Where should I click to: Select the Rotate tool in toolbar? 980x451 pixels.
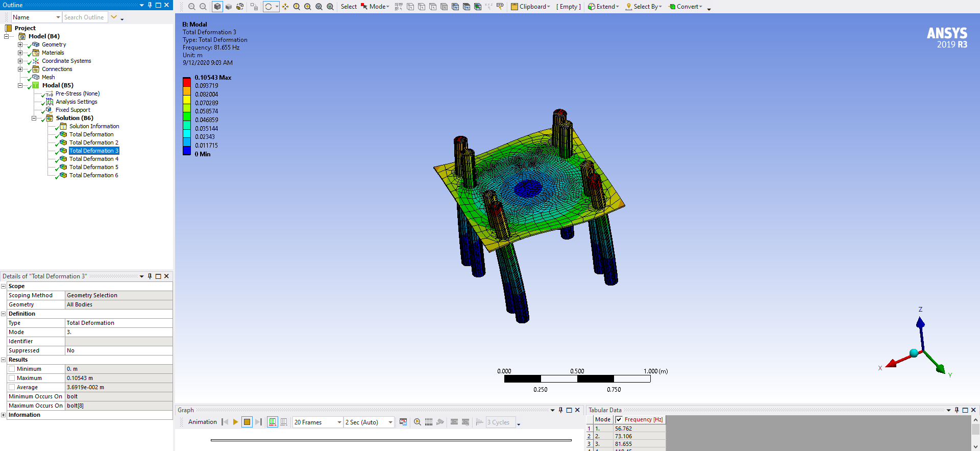click(x=268, y=7)
